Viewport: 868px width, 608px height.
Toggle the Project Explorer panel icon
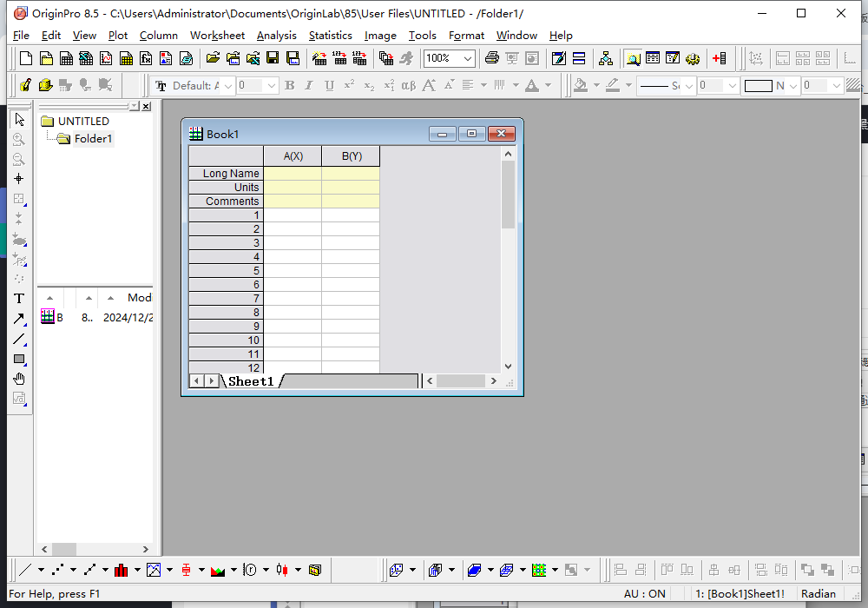click(633, 58)
